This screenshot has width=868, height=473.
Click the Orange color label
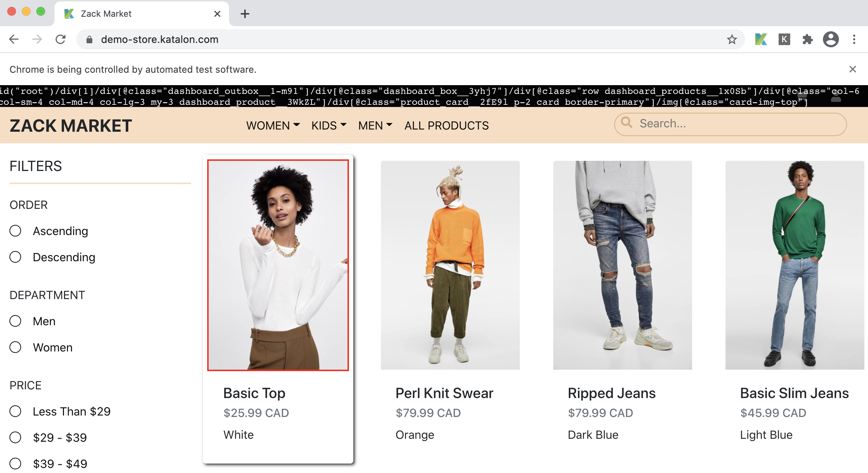[x=415, y=435]
